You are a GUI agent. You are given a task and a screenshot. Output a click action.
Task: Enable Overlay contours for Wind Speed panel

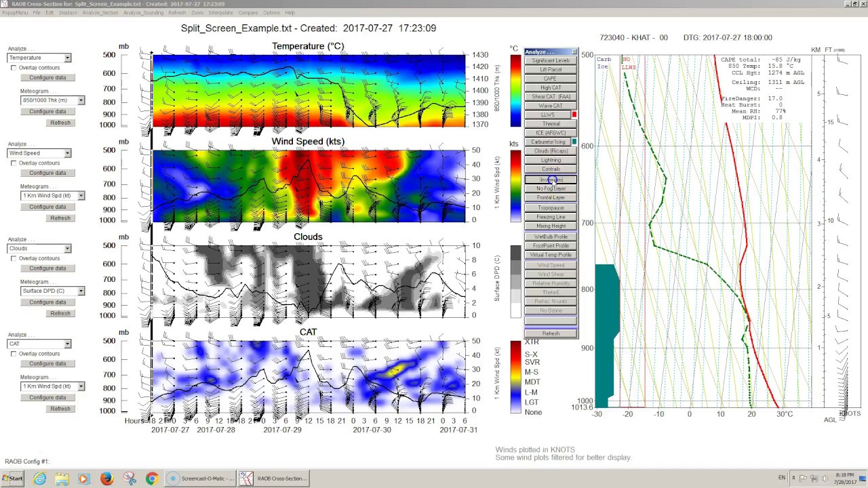(x=14, y=163)
